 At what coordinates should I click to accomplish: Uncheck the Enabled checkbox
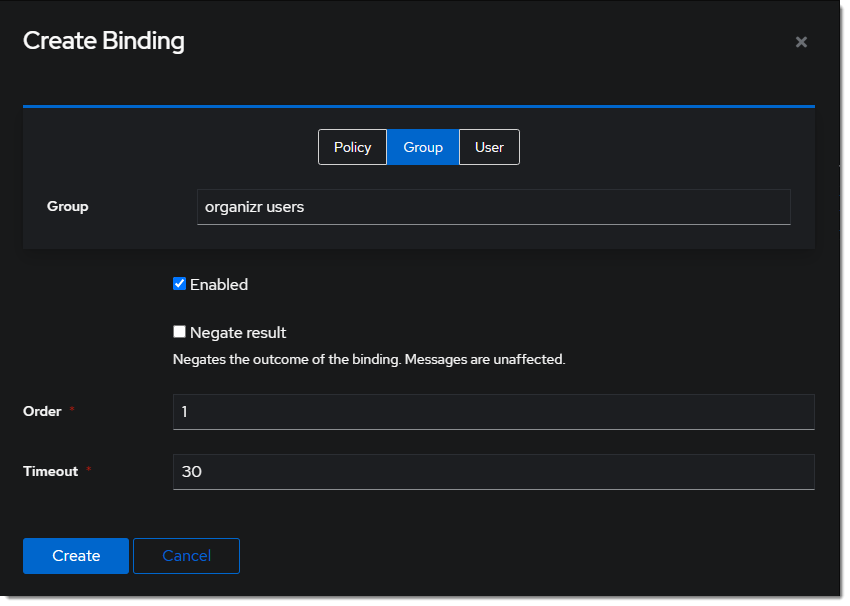click(180, 284)
